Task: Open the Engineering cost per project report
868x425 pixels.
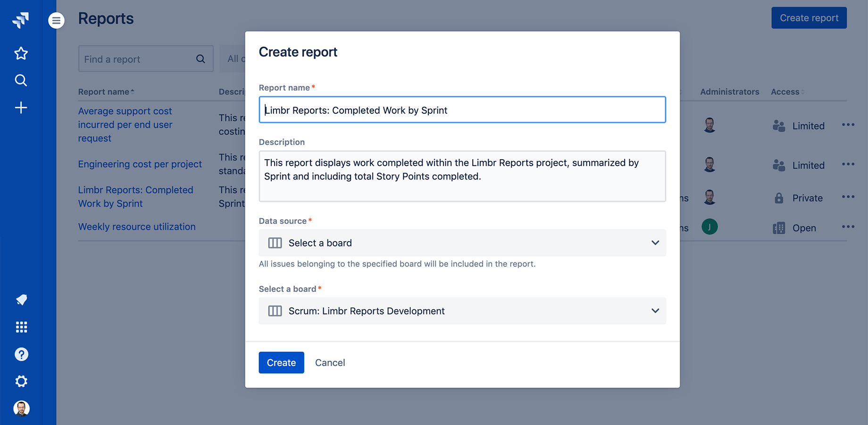Action: [140, 164]
